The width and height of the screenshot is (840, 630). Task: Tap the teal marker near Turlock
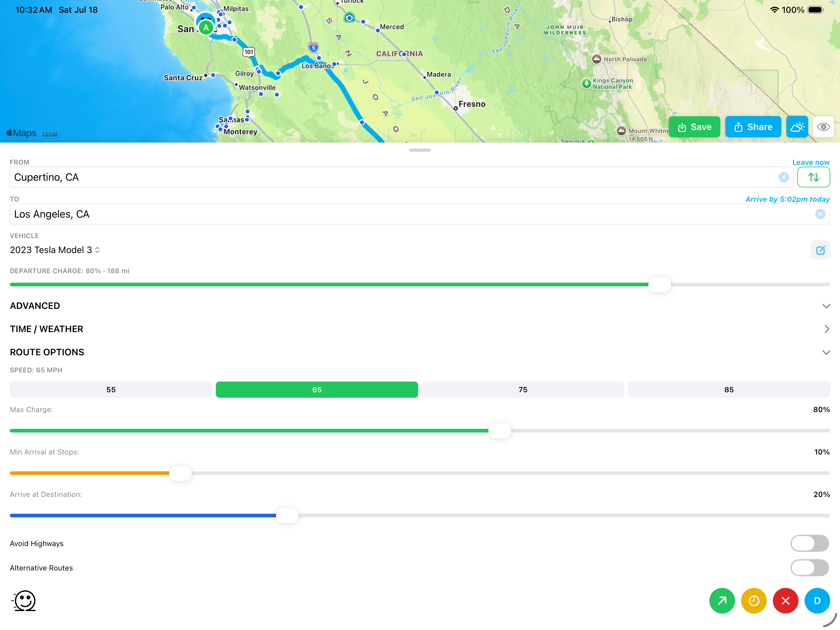[349, 17]
